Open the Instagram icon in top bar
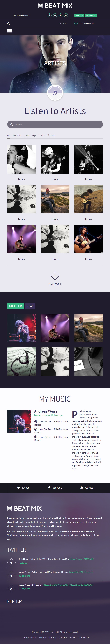This screenshot has width=110, height=644. click(x=66, y=15)
